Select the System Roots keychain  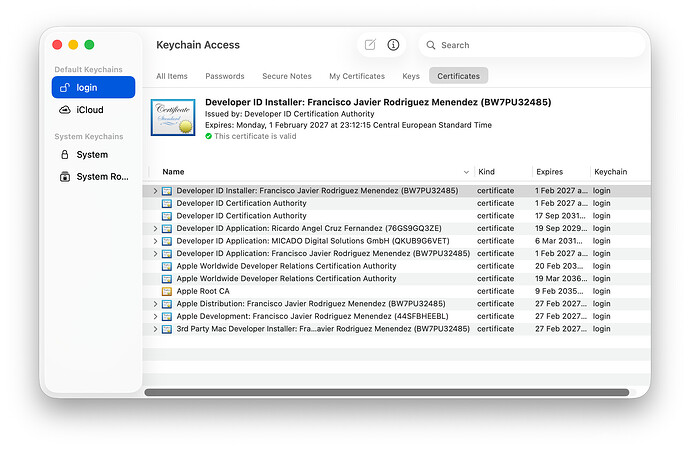pos(93,177)
